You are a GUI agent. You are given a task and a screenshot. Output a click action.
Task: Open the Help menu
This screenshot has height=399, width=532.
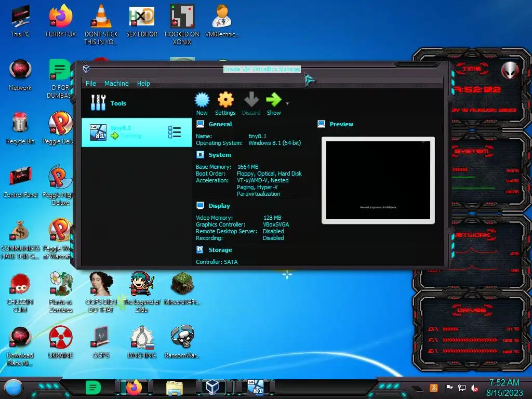pos(143,84)
